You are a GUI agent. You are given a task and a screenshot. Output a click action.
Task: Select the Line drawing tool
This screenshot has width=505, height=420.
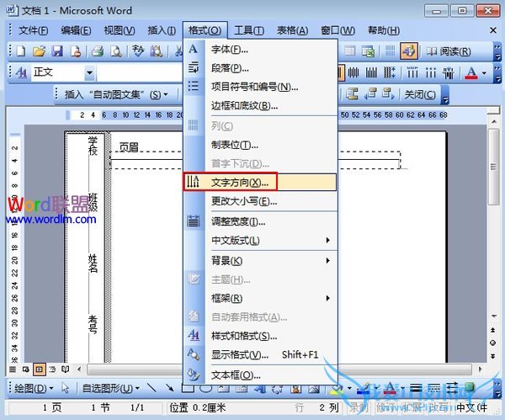[x=151, y=387]
